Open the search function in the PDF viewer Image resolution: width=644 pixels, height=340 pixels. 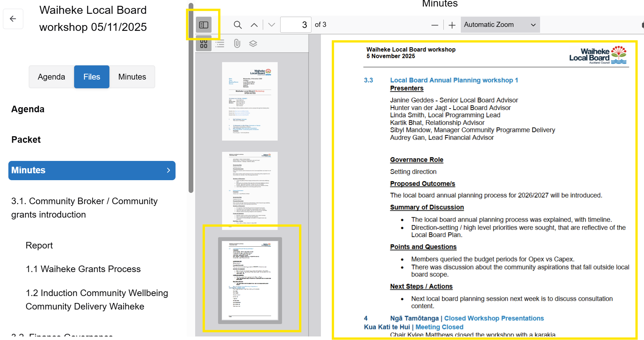tap(238, 24)
